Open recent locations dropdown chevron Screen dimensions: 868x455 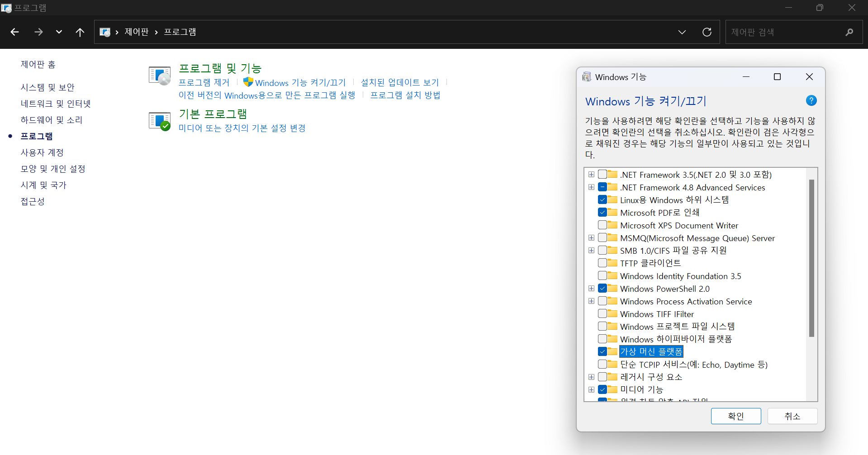[59, 32]
